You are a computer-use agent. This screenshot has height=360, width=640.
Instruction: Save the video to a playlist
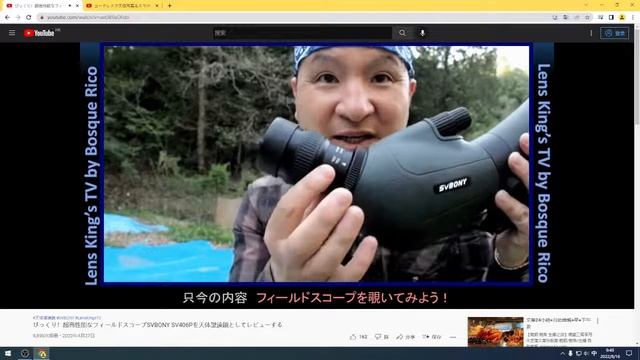432,337
